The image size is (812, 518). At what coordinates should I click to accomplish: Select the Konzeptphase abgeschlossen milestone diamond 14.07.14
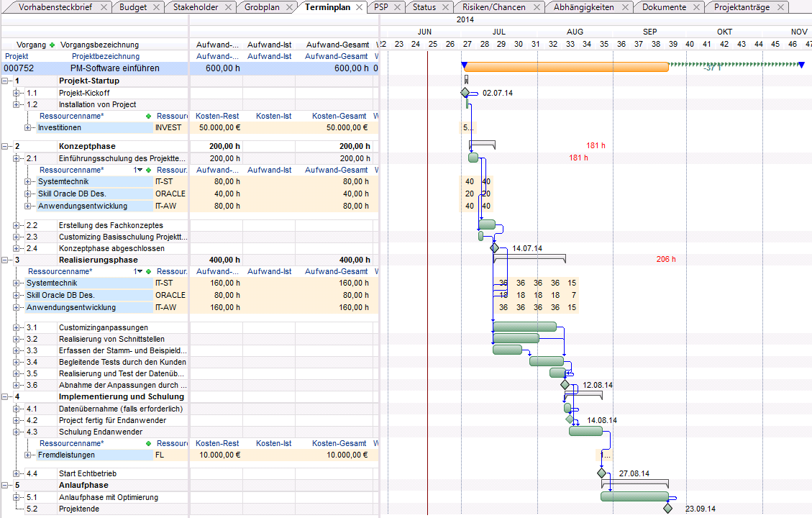click(494, 247)
